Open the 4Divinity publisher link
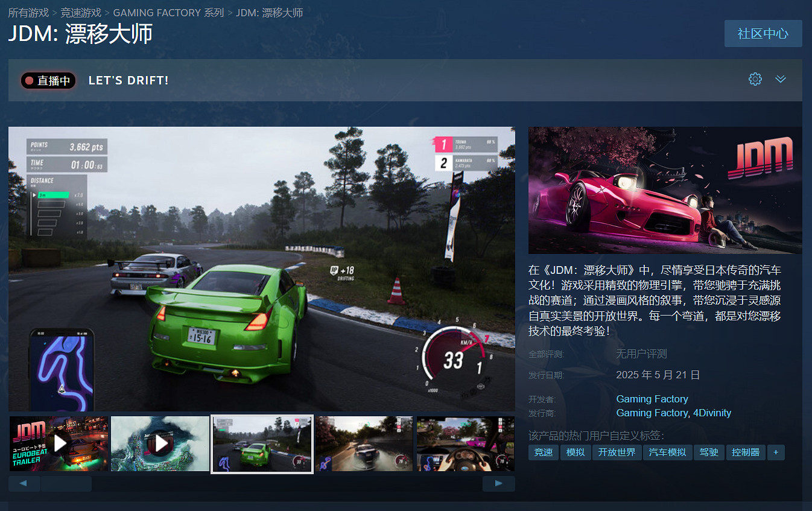Viewport: 812px width, 511px height. coord(712,413)
